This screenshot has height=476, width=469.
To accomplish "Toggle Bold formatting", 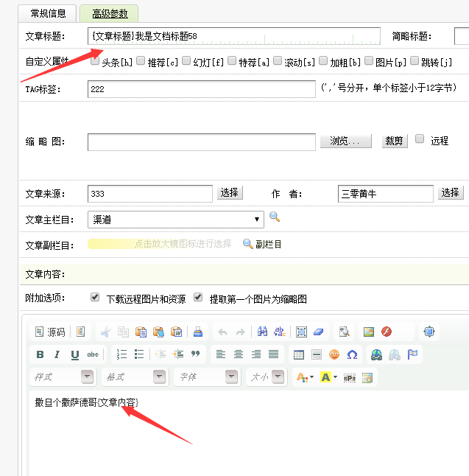I will click(x=40, y=354).
